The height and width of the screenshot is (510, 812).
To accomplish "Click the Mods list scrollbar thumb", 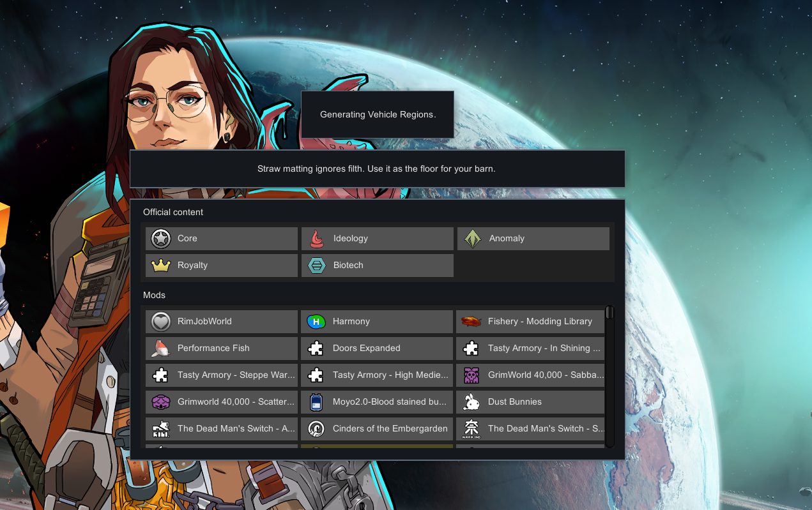I will (x=609, y=313).
